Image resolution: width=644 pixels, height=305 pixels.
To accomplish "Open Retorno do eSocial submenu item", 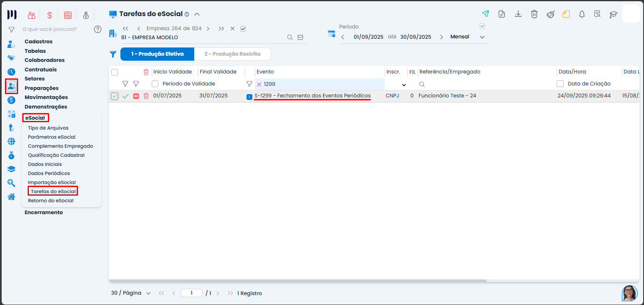I will 51,201.
